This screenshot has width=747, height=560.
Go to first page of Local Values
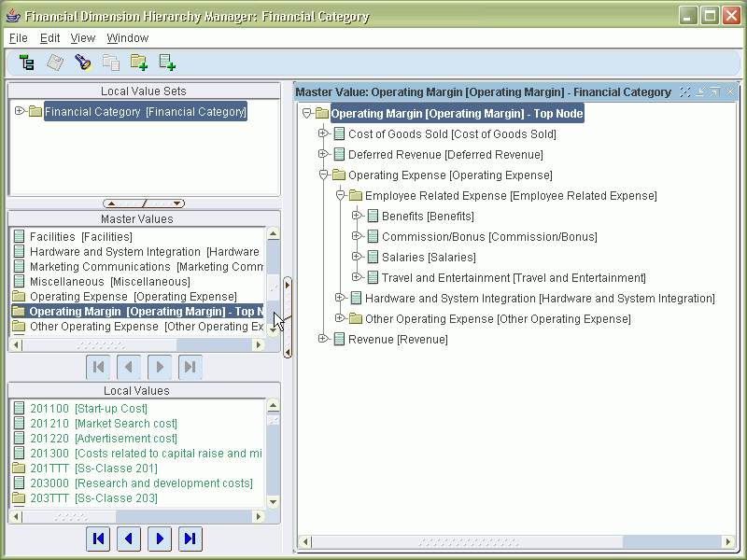coord(99,539)
